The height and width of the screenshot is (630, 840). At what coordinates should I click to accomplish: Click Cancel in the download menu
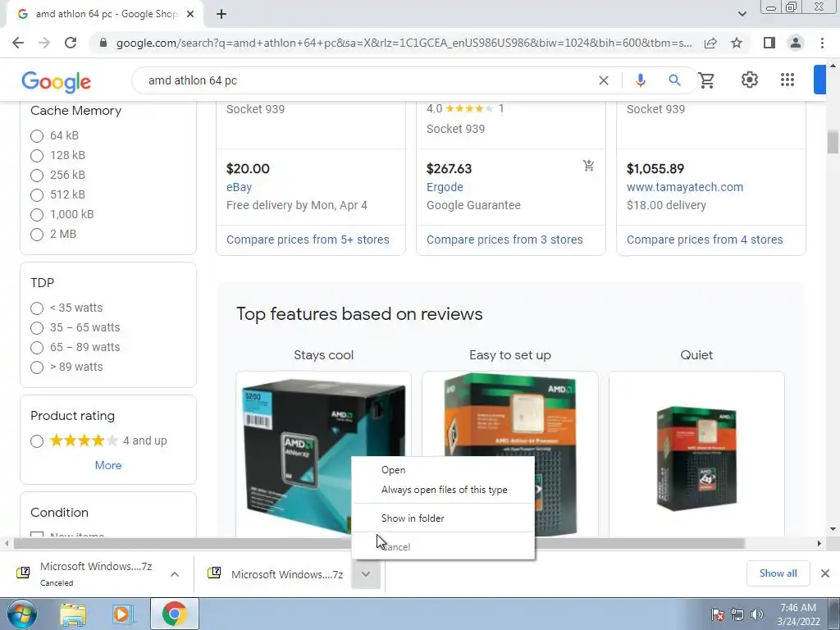point(443,547)
